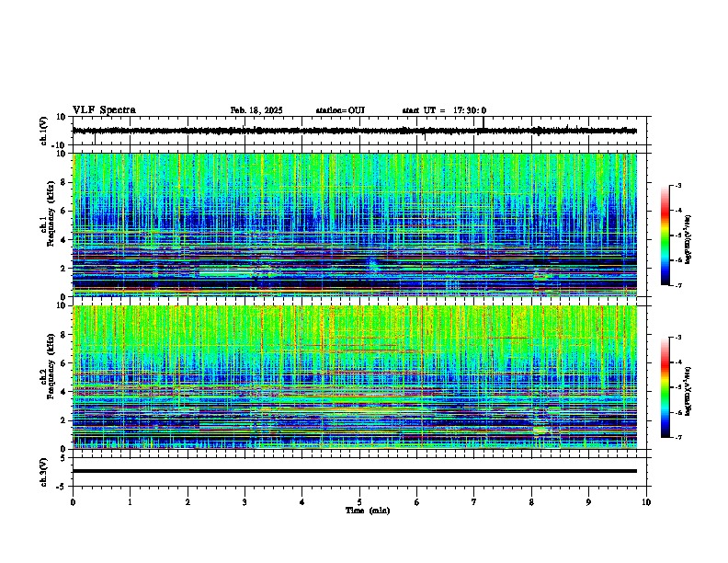Click the 'Time (min)' axis title
The height and width of the screenshot is (563, 728).
[368, 511]
